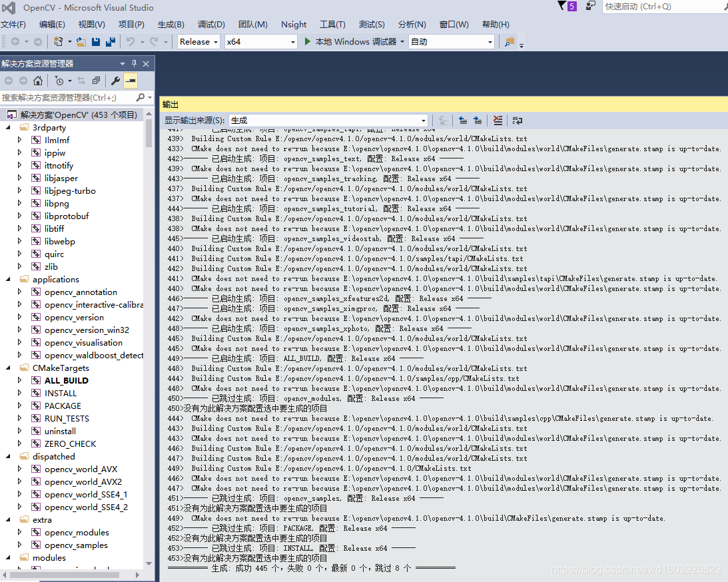Screen dimensions: 728x582
Task: Click the Solution Explorer back arrow icon
Action: point(9,81)
